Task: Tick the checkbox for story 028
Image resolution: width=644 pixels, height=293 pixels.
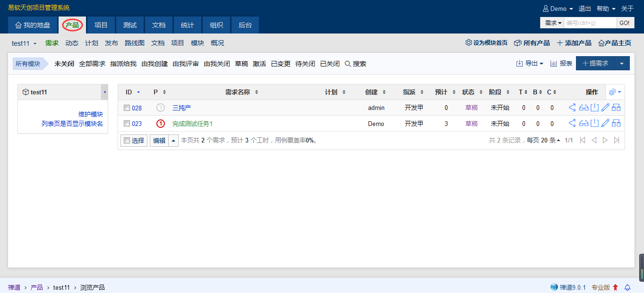Action: click(127, 108)
